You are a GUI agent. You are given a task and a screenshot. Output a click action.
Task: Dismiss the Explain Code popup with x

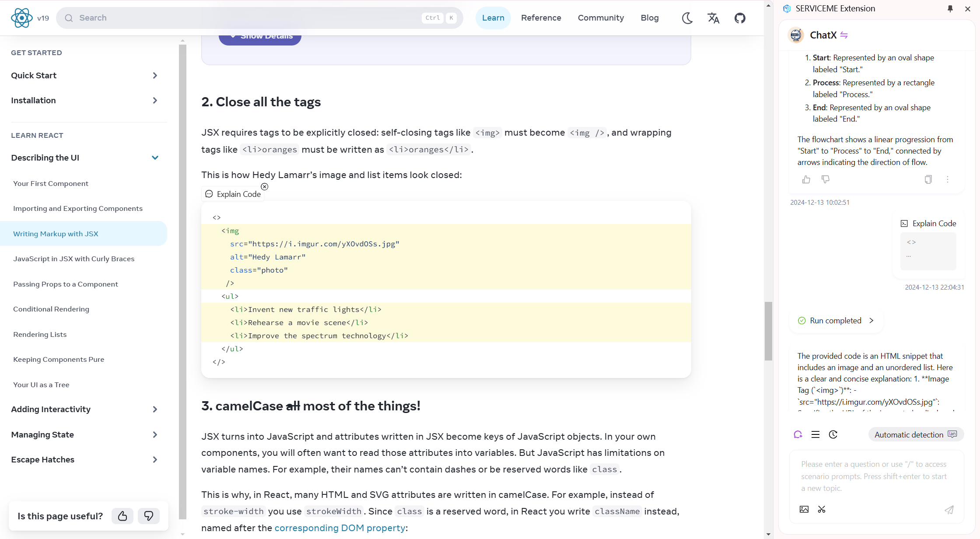[x=265, y=187]
